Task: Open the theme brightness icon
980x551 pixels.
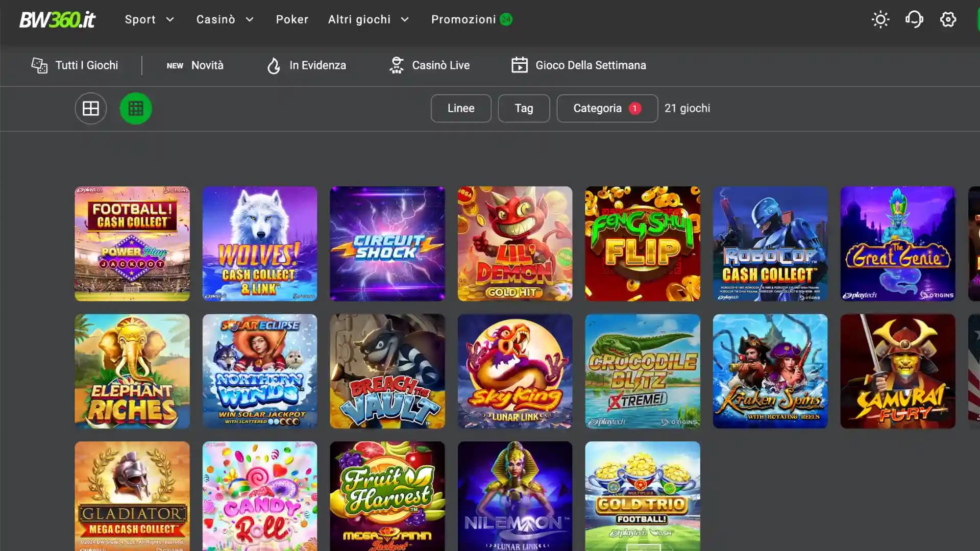Action: tap(880, 19)
